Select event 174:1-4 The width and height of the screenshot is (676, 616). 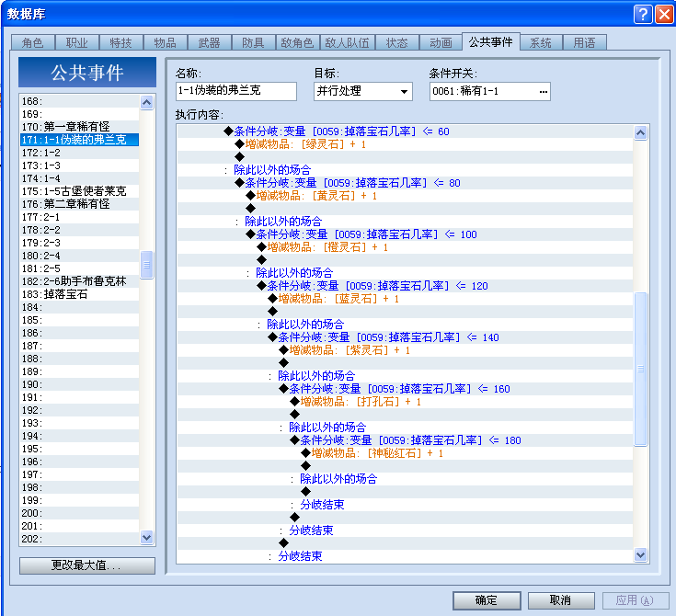(80, 178)
